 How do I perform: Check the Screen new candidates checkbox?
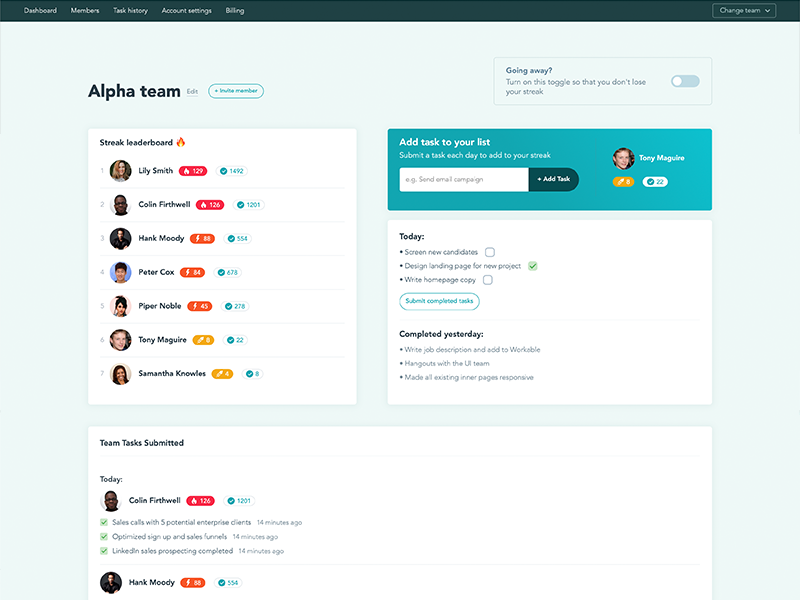490,252
